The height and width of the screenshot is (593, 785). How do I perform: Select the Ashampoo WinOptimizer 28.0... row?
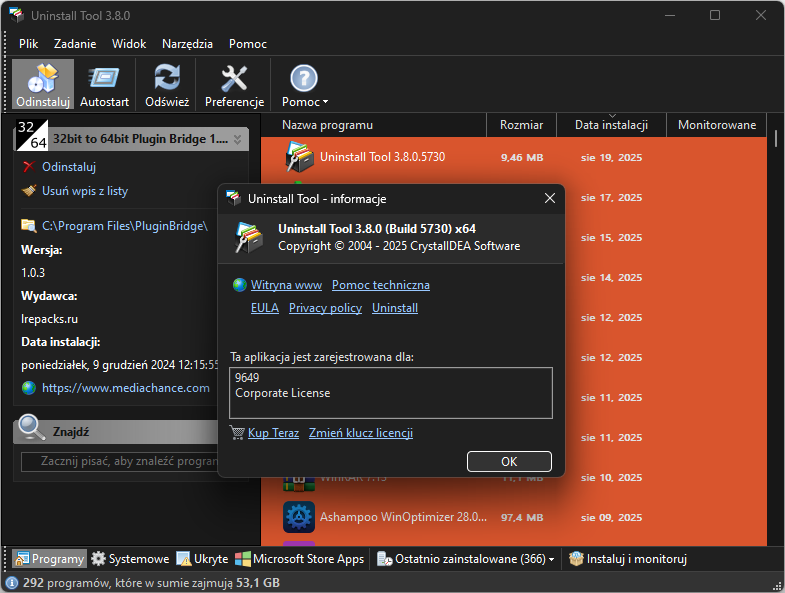[x=514, y=517]
